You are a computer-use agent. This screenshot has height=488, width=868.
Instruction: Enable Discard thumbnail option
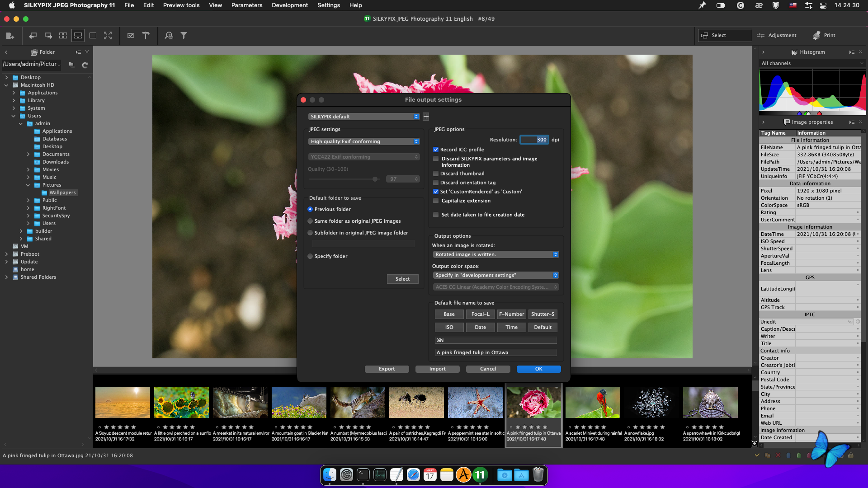point(436,174)
